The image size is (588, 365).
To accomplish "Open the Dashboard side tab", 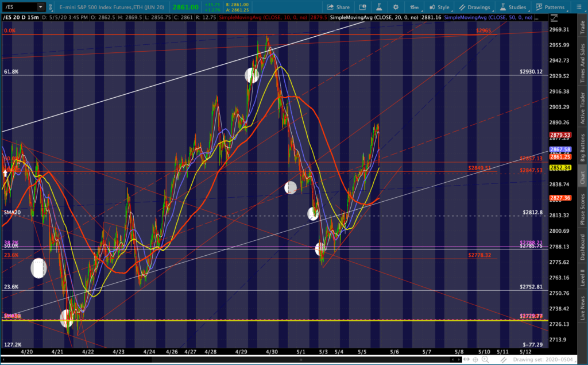I will 582,247.
